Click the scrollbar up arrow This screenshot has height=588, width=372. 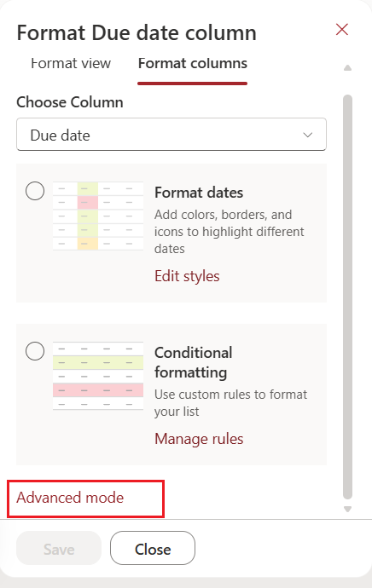(x=347, y=68)
